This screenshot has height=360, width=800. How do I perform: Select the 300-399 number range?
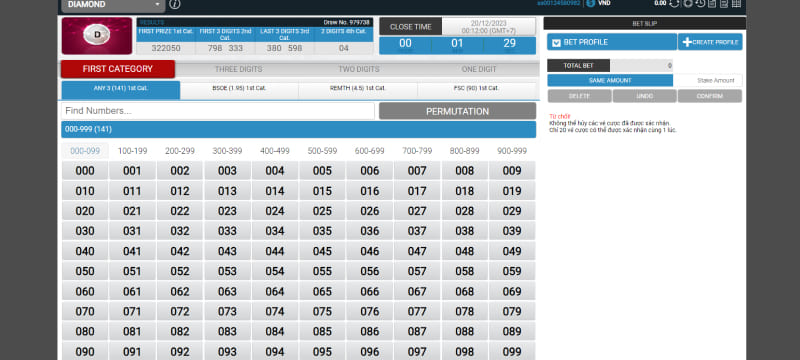point(227,151)
